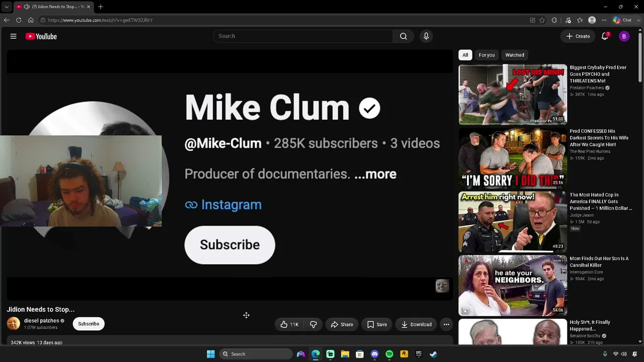Viewport: 644px width, 362px height.
Task: Open a new browser tab
Action: click(x=101, y=7)
